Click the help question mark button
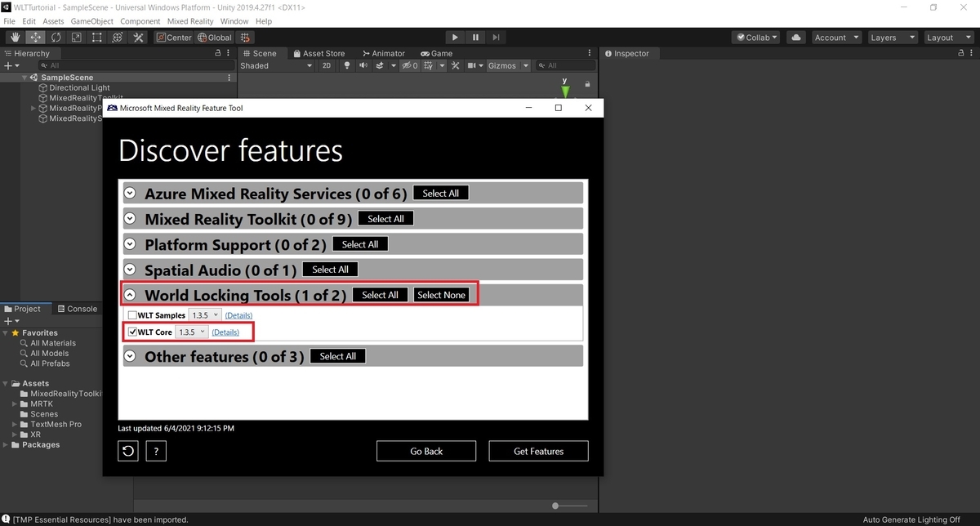Viewport: 980px width, 526px height. pos(156,451)
